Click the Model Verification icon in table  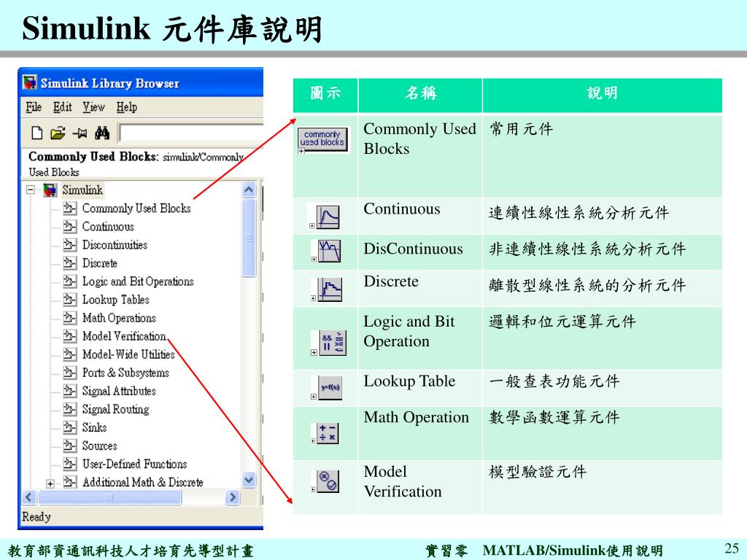tap(328, 481)
